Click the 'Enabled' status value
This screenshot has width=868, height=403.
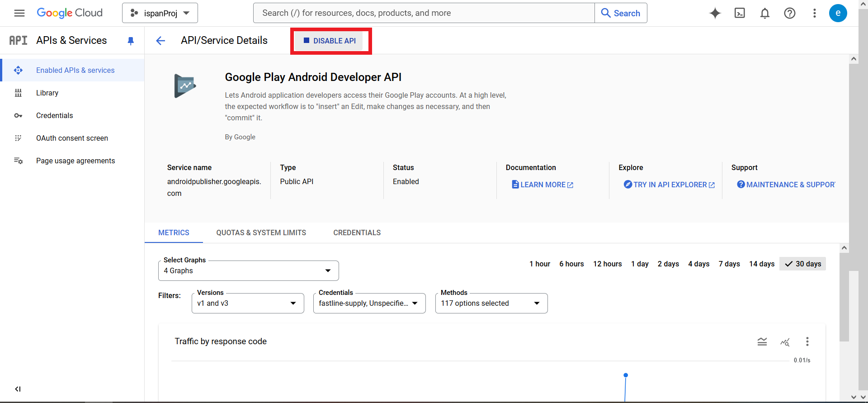406,181
